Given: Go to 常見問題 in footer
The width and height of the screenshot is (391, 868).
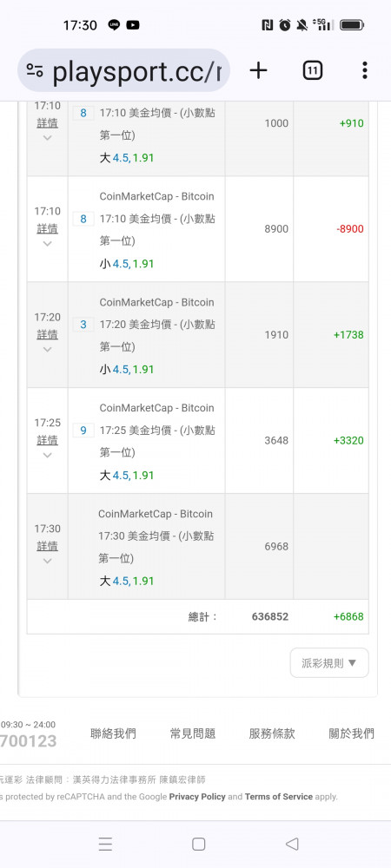Looking at the screenshot, I should point(193,733).
